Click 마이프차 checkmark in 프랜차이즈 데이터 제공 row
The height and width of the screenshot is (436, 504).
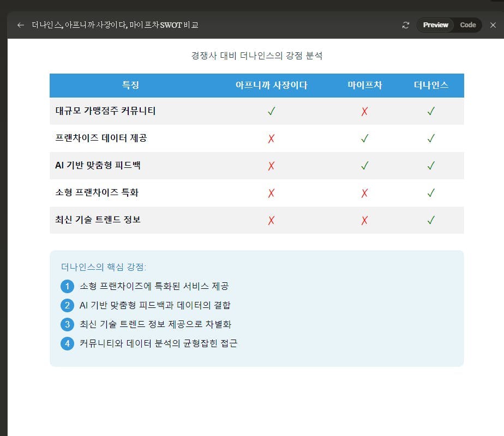tap(365, 138)
